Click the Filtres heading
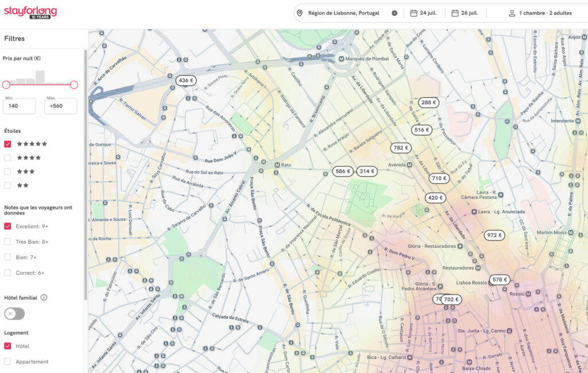This screenshot has width=588, height=373. pyautogui.click(x=14, y=39)
